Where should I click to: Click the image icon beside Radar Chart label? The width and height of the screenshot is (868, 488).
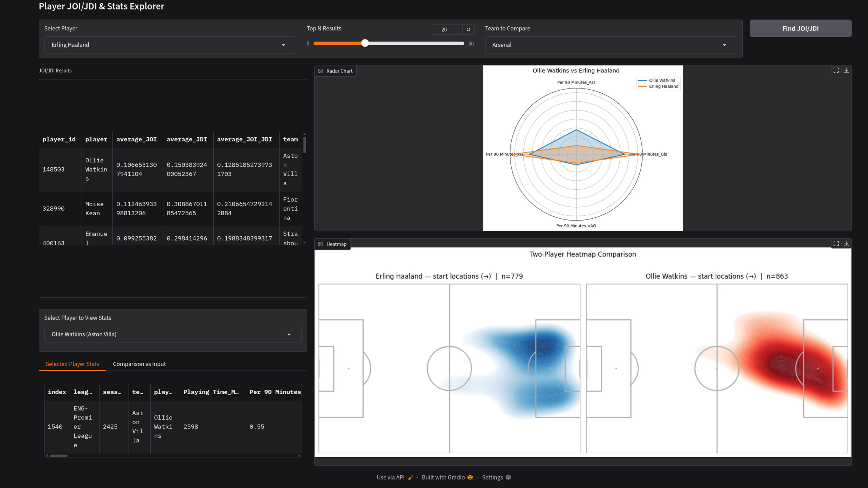pyautogui.click(x=321, y=71)
